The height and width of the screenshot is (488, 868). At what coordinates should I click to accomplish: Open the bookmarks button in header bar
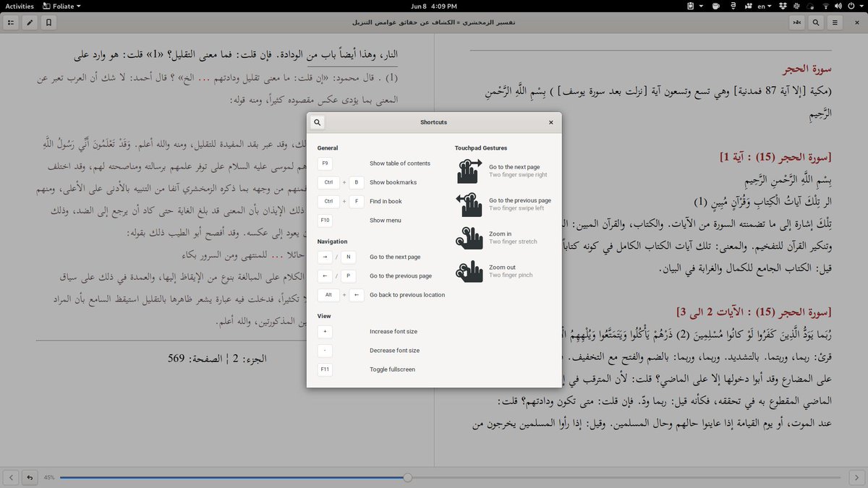48,22
